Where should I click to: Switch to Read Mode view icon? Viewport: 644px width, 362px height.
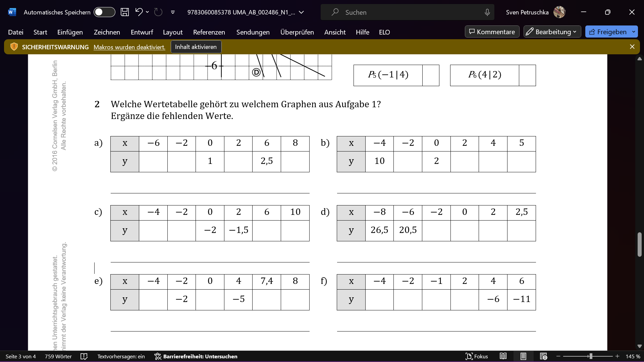(503, 356)
